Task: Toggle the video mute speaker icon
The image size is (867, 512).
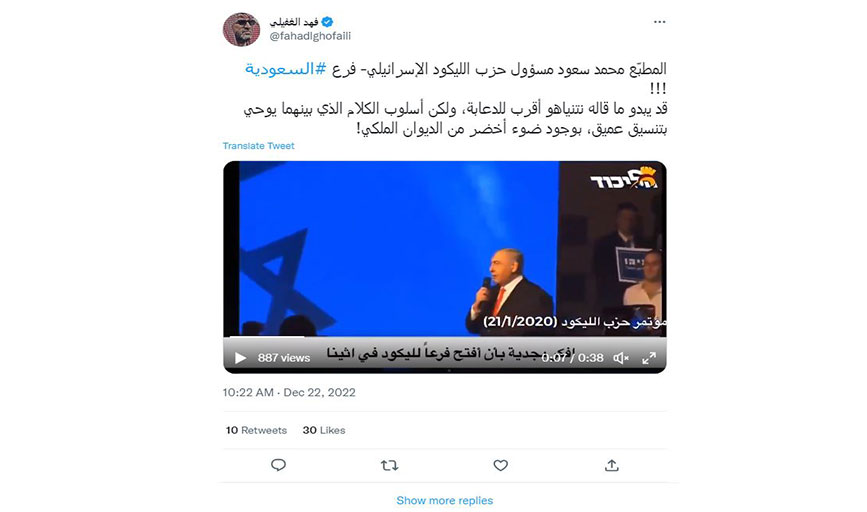Action: [x=621, y=358]
